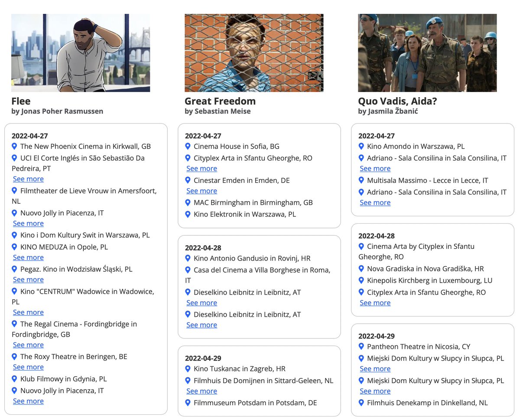This screenshot has height=420, width=520.
Task: Click the map pin next to Pantheon Theatre in Nicosia
Action: click(361, 347)
